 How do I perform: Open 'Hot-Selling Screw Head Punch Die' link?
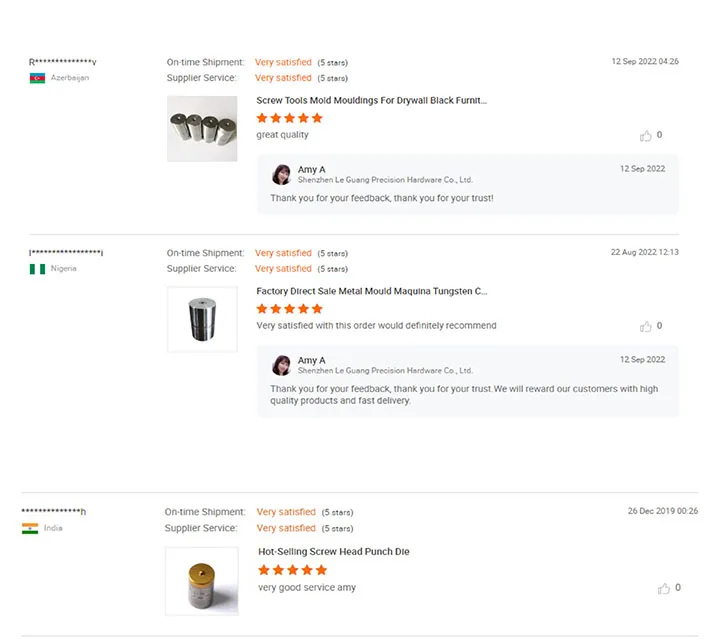(x=333, y=552)
